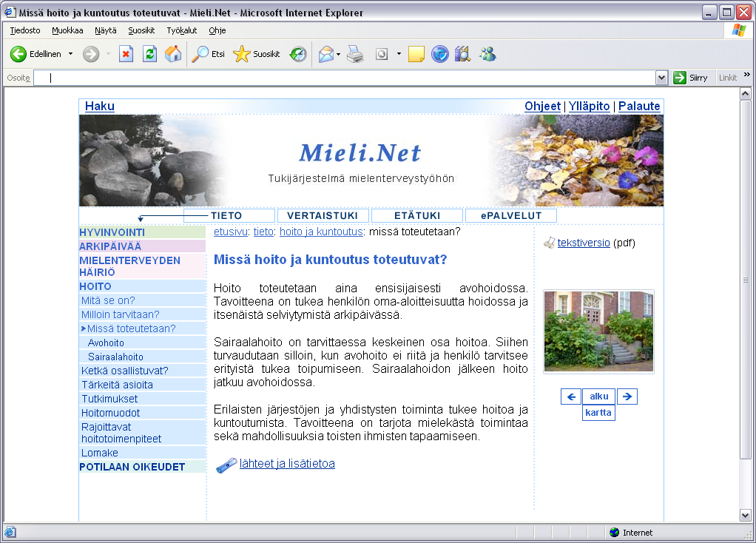Image resolution: width=756 pixels, height=543 pixels.
Task: Refresh the page with green arrows icon
Action: [x=150, y=54]
